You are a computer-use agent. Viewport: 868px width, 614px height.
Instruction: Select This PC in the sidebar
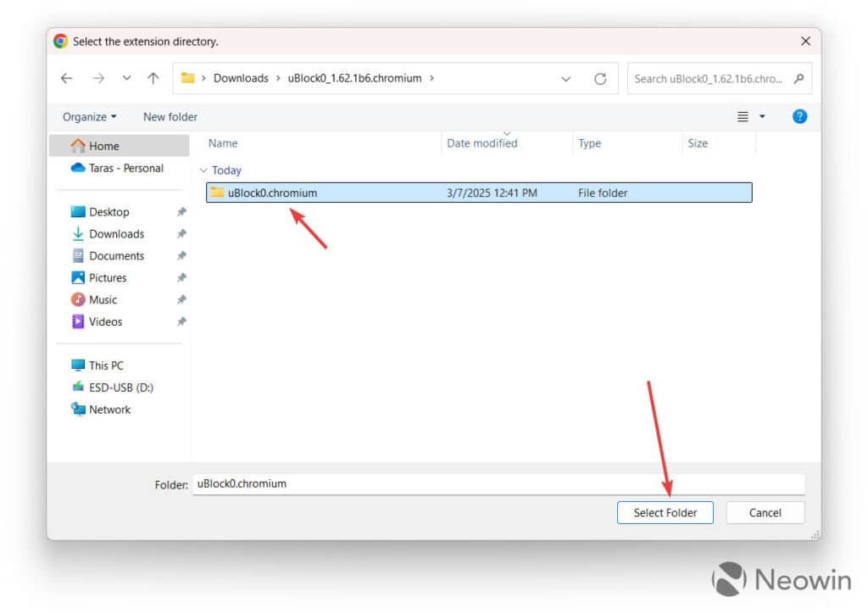point(106,366)
